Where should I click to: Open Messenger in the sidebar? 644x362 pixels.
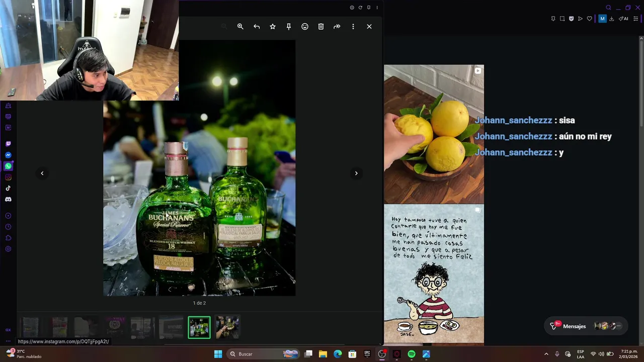coord(8,155)
